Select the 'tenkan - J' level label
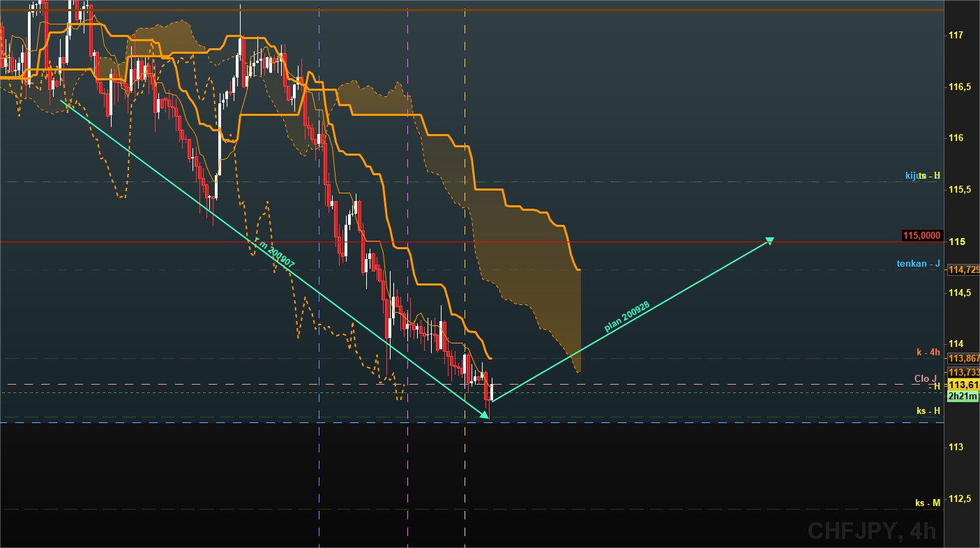 (x=919, y=264)
